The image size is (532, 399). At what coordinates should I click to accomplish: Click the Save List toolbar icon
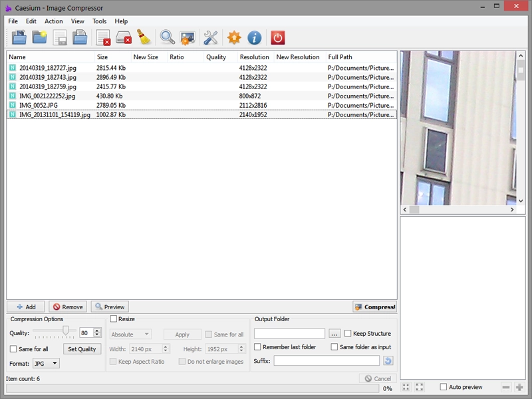(x=60, y=37)
